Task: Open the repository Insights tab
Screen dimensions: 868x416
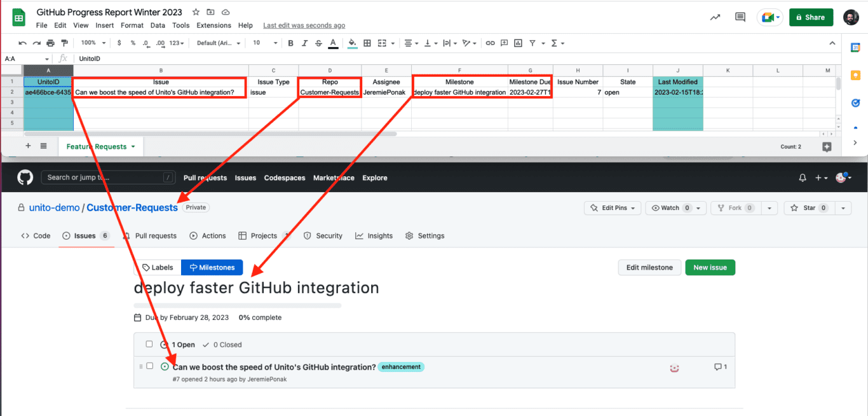Action: coord(374,235)
